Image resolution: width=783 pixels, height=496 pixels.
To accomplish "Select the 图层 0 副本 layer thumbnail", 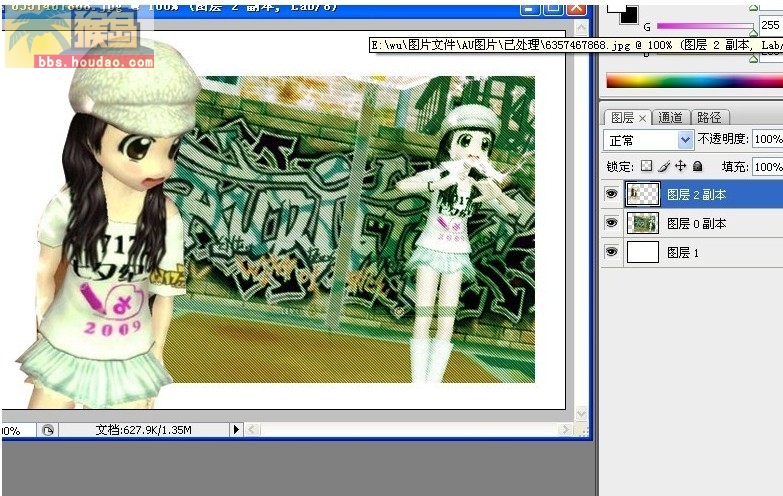I will [x=642, y=223].
